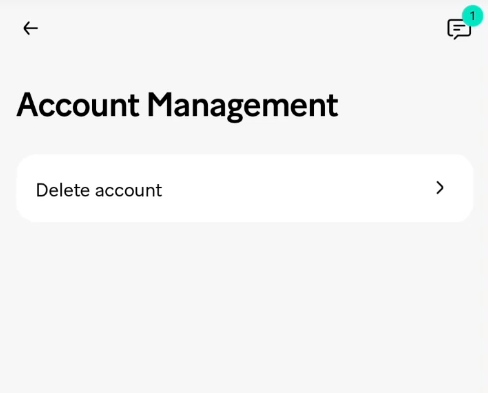This screenshot has width=488, height=393.
Task: Return to previous screen via back arrow
Action: [30, 28]
